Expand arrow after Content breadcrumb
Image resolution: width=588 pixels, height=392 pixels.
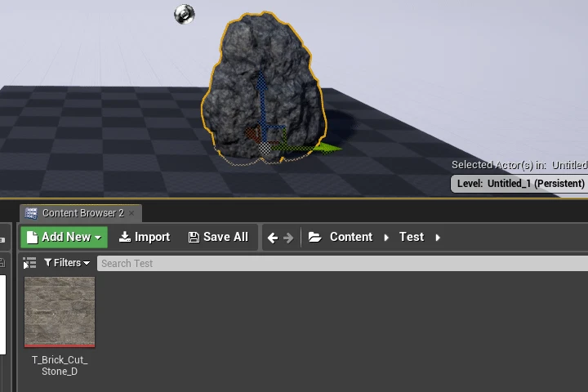[x=386, y=238]
